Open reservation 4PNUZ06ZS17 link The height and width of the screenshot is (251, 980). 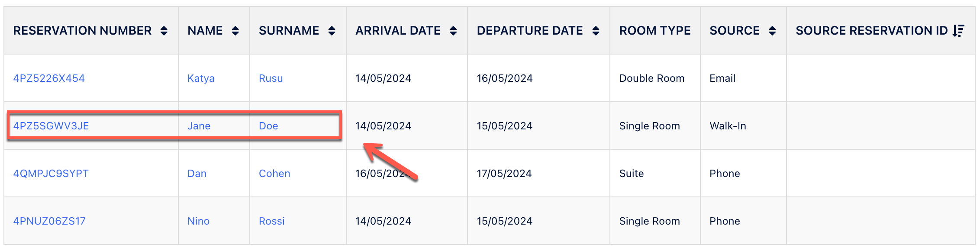49,221
